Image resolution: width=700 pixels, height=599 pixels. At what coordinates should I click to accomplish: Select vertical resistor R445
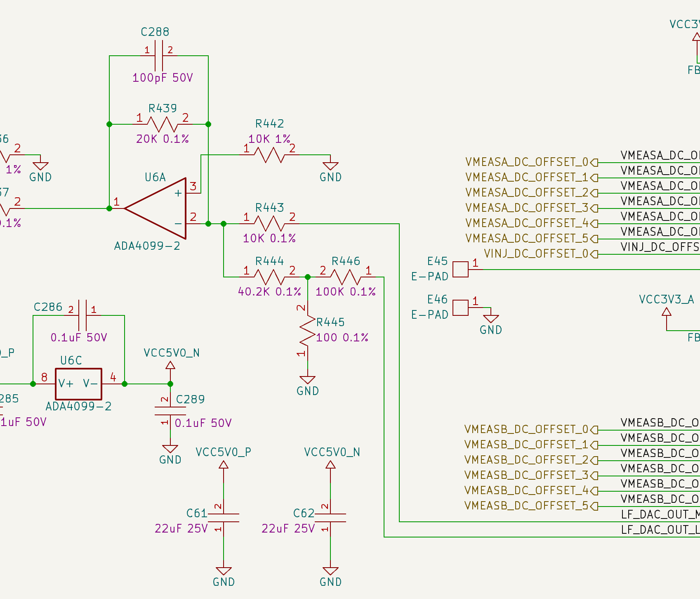[308, 331]
